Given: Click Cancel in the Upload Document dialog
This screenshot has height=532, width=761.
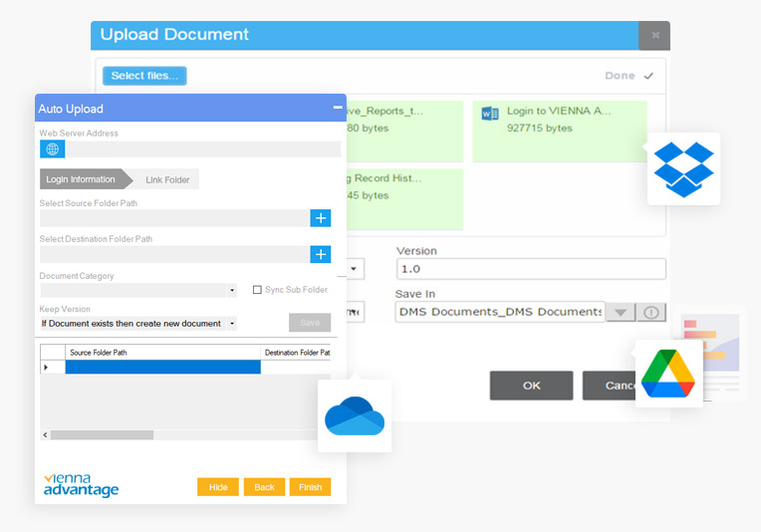Looking at the screenshot, I should [x=610, y=386].
